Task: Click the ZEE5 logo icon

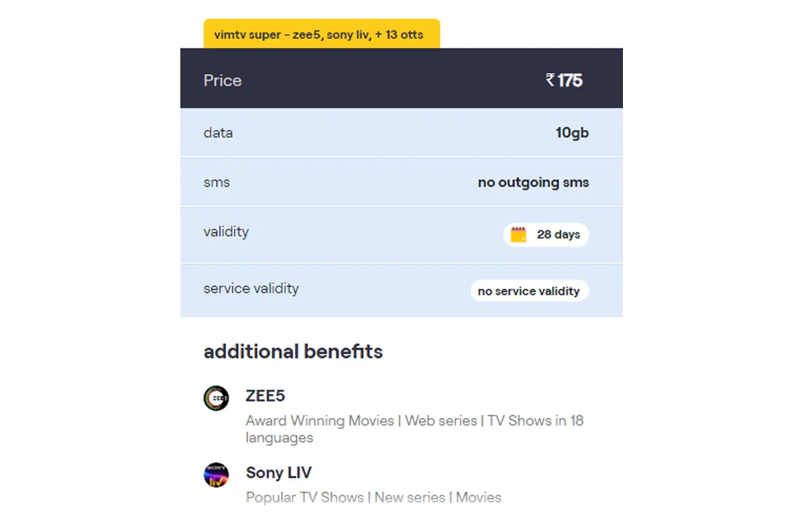Action: [217, 398]
